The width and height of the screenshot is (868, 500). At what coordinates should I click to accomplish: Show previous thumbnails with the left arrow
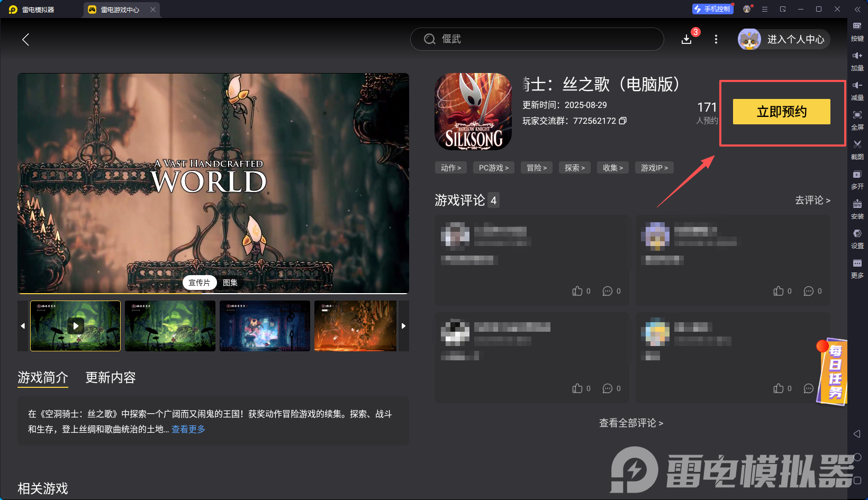[x=23, y=326]
